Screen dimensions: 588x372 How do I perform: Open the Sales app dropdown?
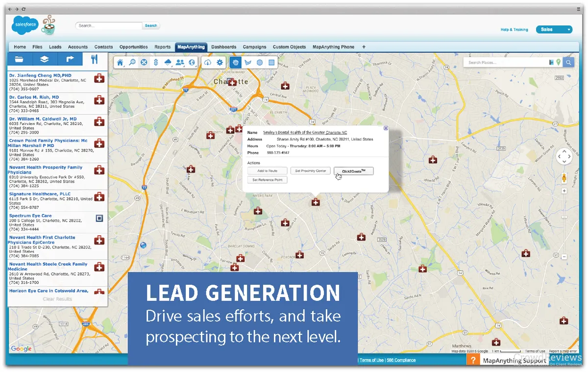click(x=554, y=29)
